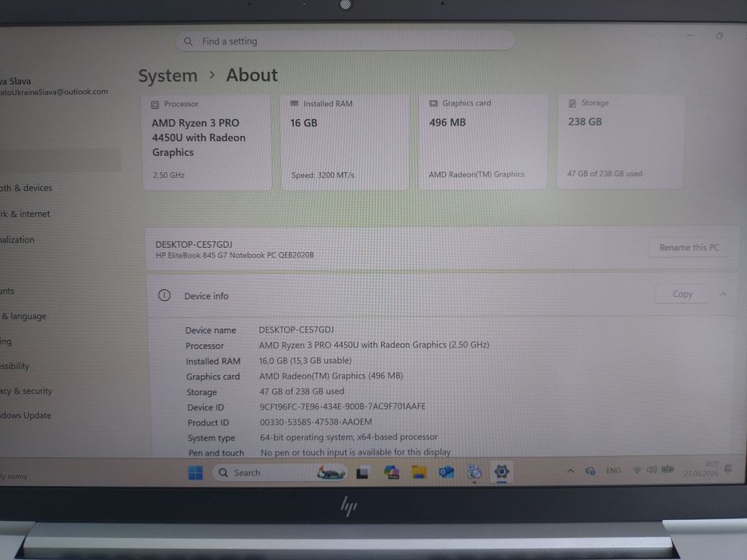This screenshot has width=747, height=560.
Task: Click the Storage drive icon
Action: [572, 103]
